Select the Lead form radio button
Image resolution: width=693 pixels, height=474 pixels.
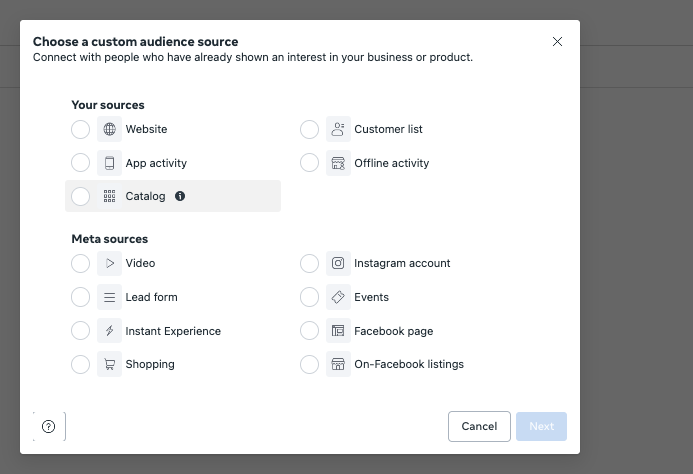pos(80,297)
